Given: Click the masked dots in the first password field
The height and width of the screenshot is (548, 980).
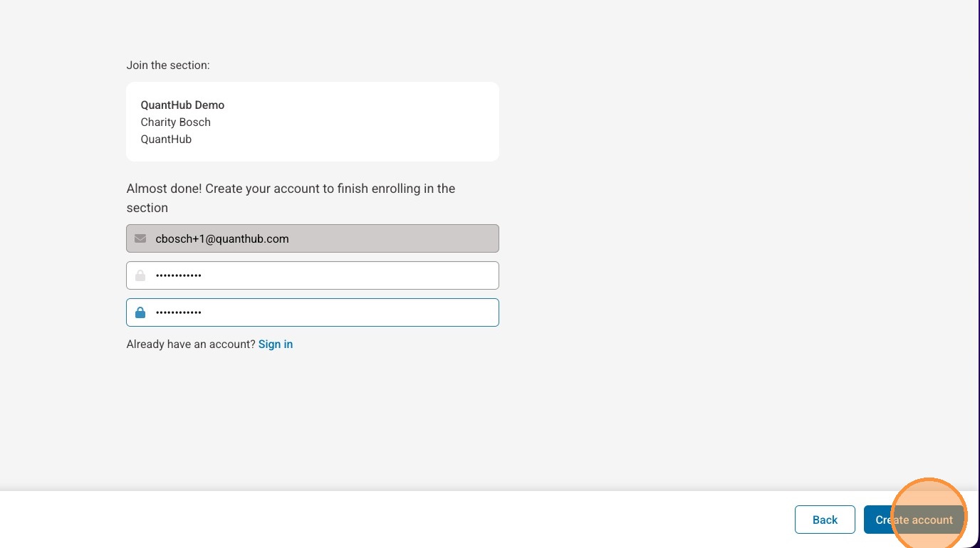Looking at the screenshot, I should click(x=179, y=275).
